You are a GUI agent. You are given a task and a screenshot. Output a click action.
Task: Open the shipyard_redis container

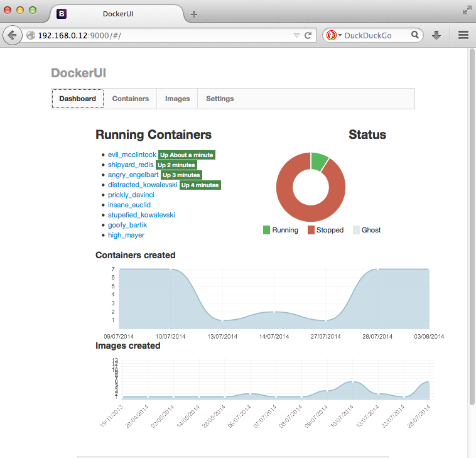tap(131, 165)
